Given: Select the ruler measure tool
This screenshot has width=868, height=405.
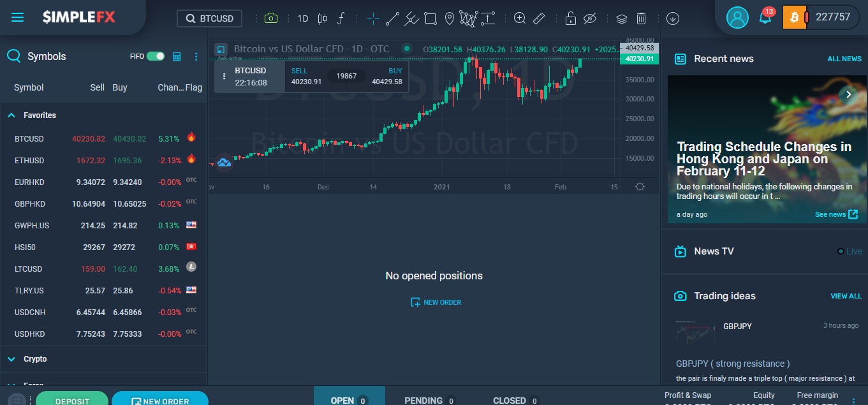Looking at the screenshot, I should [539, 18].
